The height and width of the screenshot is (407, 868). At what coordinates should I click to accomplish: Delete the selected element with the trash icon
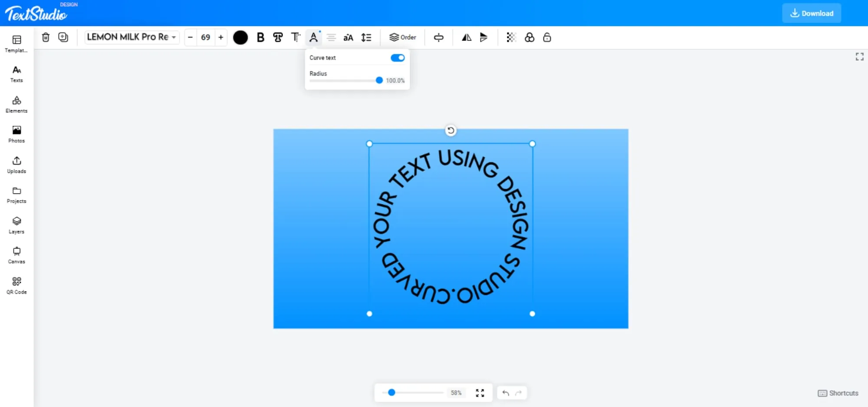click(46, 37)
